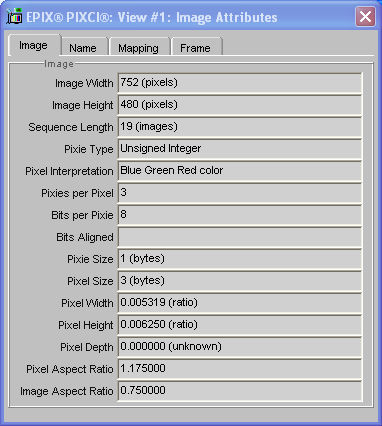Click the 'Pixel Aspect Ratio' label
Viewport: 382px width, 426px height.
(70, 369)
